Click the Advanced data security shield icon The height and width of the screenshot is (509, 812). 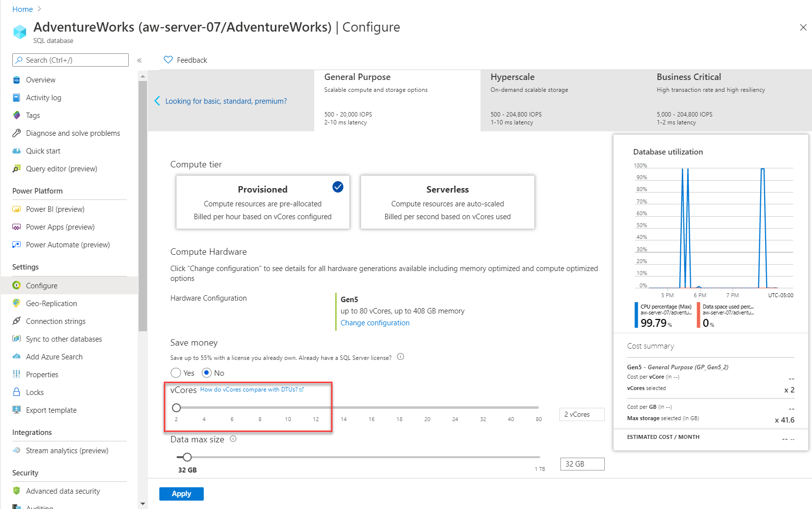pyautogui.click(x=17, y=491)
